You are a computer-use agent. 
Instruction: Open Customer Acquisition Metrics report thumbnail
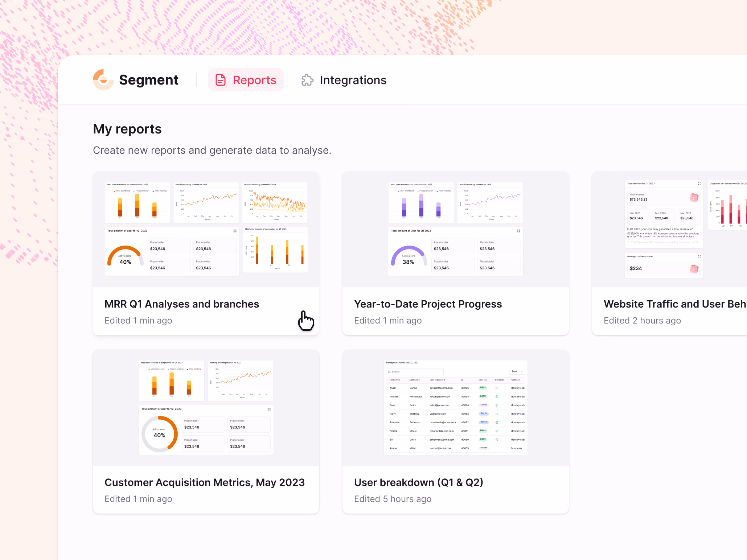coord(206,408)
